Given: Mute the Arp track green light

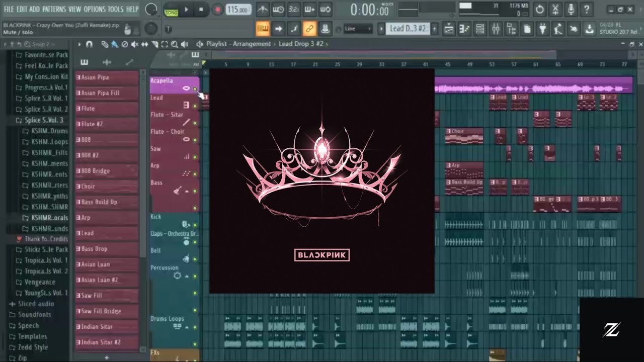Looking at the screenshot, I should coord(195,174).
